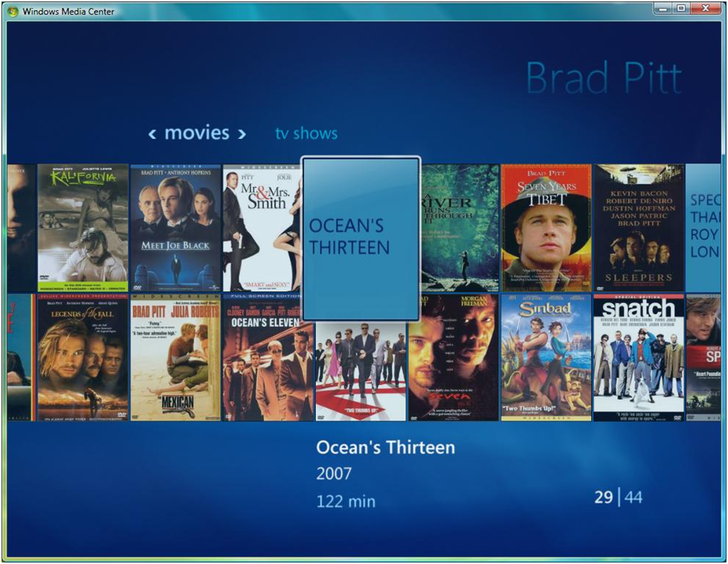The width and height of the screenshot is (728, 564).
Task: Open the Sleepers movie cover
Action: click(639, 227)
